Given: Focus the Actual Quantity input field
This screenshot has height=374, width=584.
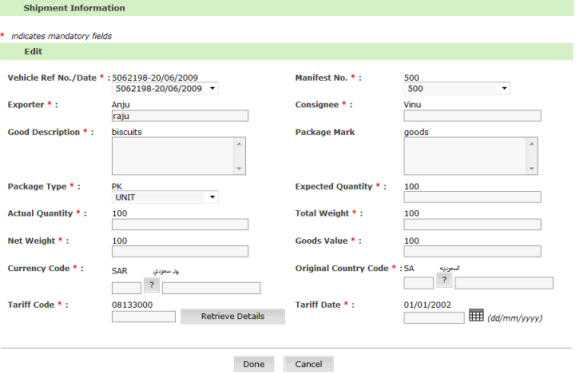Looking at the screenshot, I should (180, 224).
